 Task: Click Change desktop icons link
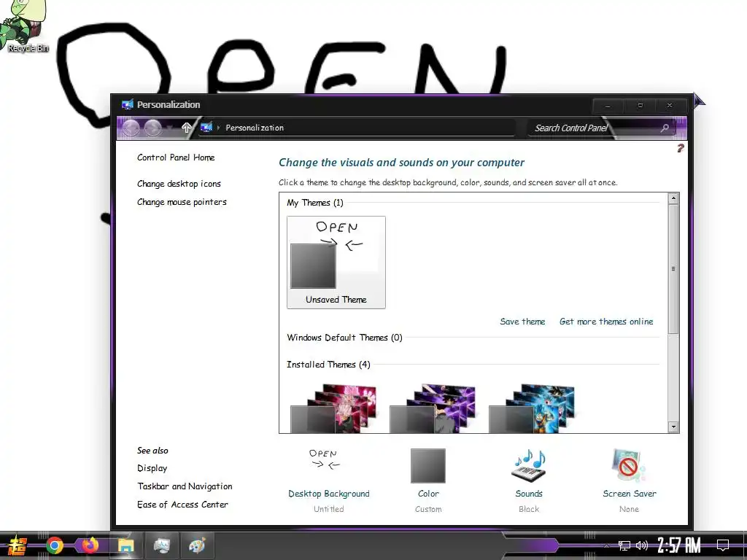pyautogui.click(x=179, y=184)
